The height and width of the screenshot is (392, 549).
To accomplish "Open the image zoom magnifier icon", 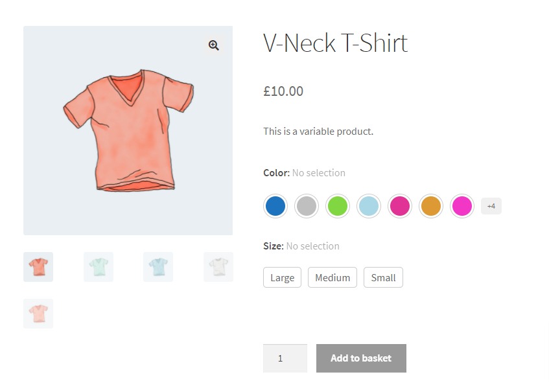I will (213, 45).
